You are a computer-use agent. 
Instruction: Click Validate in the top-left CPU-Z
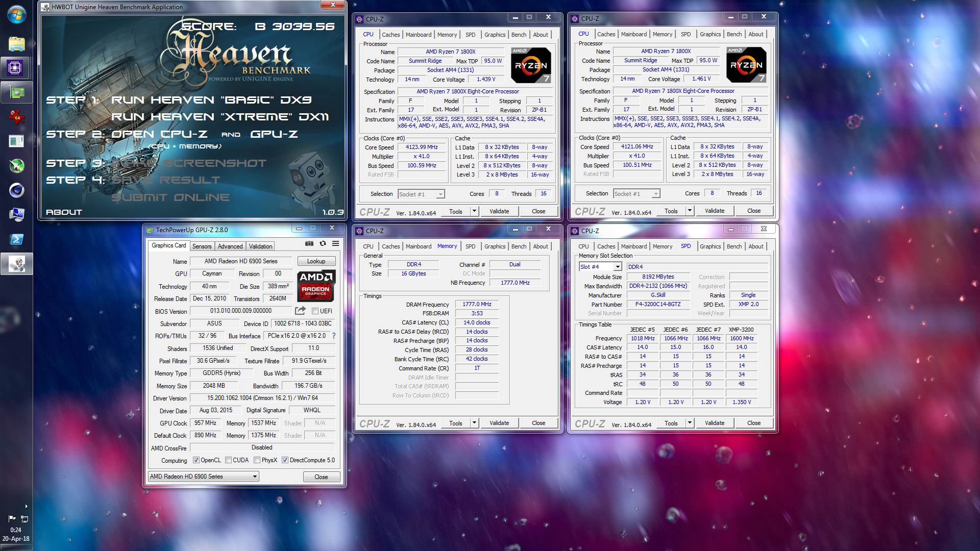pyautogui.click(x=499, y=211)
